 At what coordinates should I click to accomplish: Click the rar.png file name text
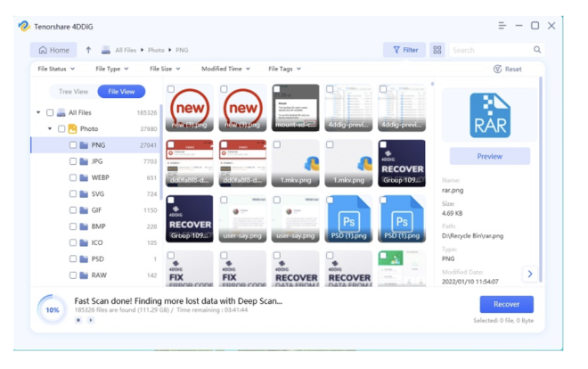tap(453, 190)
